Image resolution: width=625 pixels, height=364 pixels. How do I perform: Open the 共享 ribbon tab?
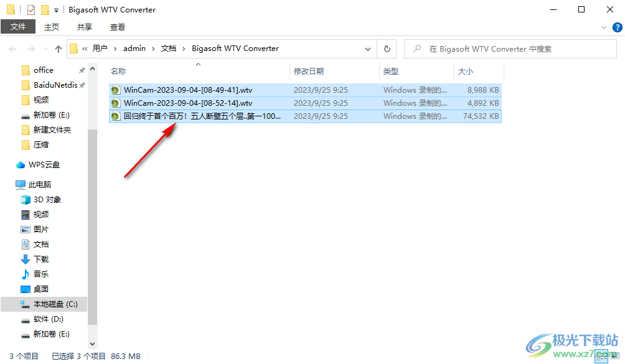(85, 27)
